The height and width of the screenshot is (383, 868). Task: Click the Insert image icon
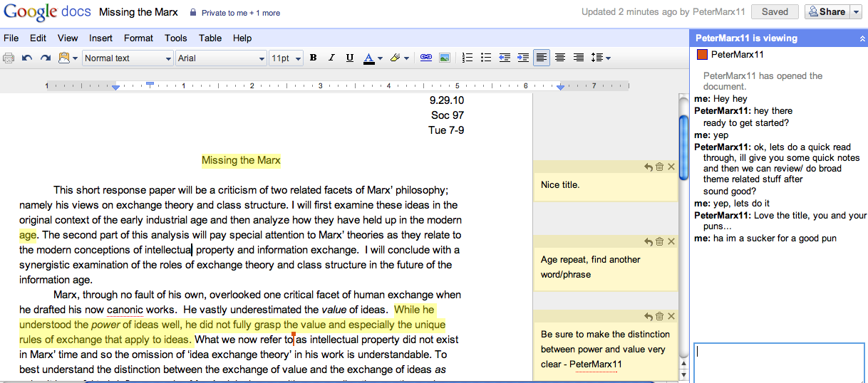[444, 58]
